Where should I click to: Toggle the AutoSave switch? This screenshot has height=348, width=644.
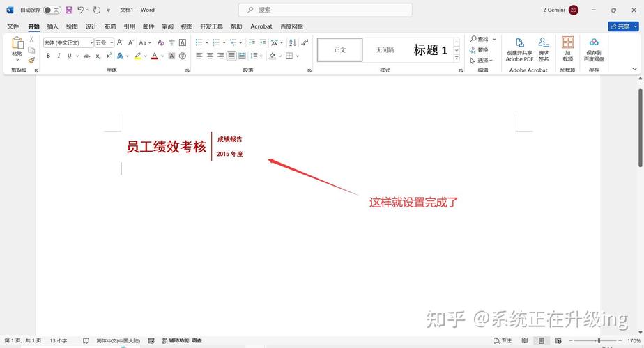coord(52,10)
